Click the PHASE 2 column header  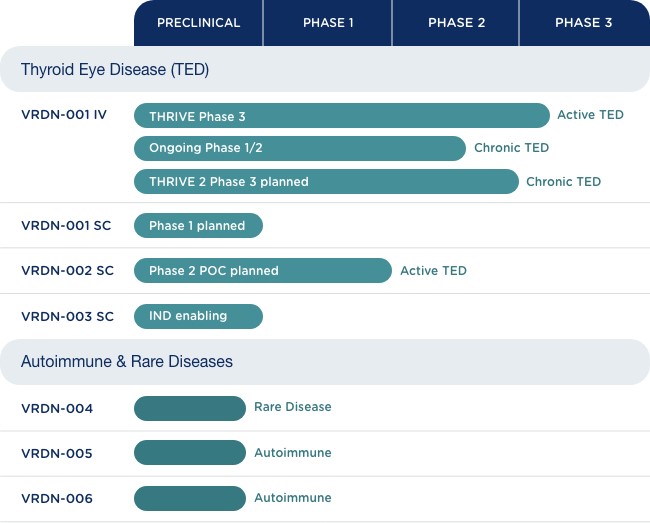coord(456,23)
